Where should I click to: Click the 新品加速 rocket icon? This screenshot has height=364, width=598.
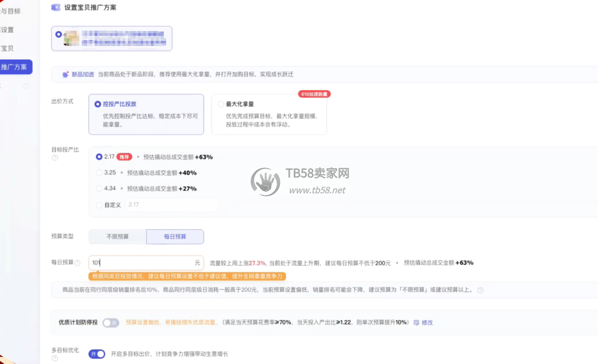pos(66,75)
